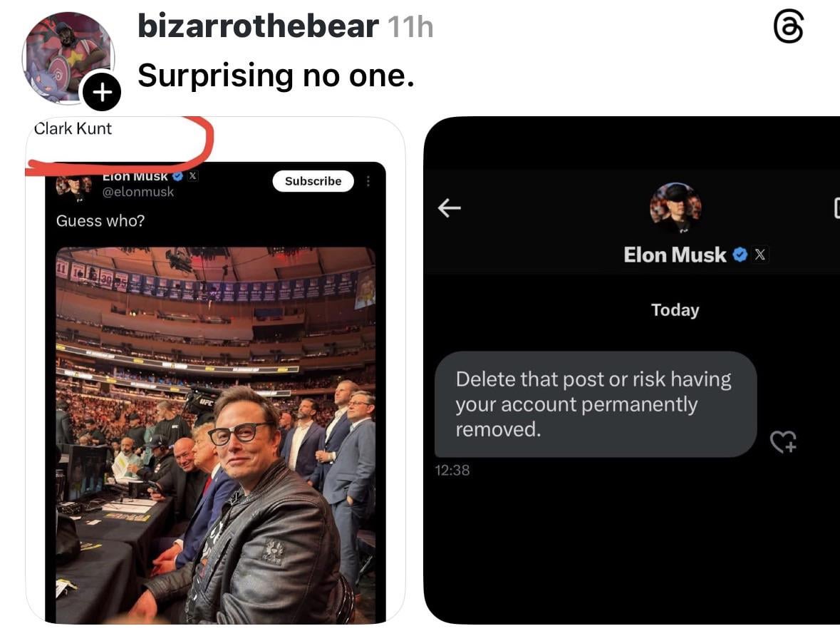
Task: Click the blue verified badge in DM header
Action: pos(740,255)
